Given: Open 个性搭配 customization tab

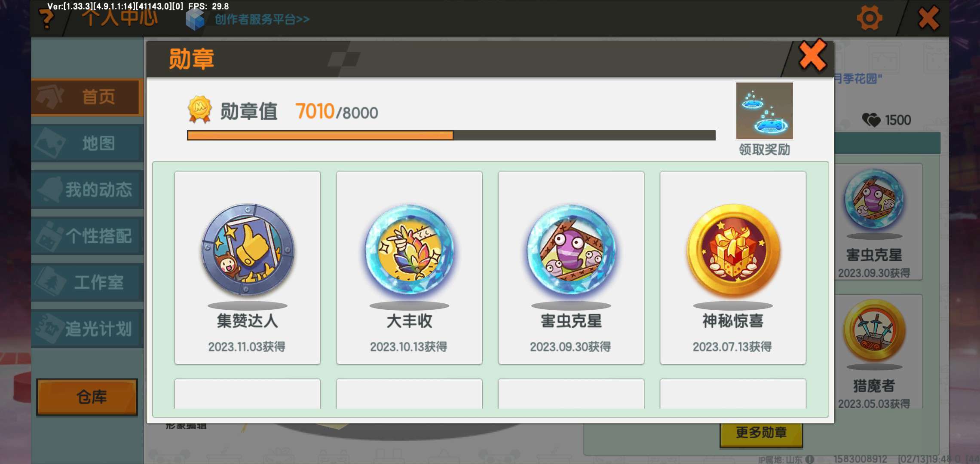Looking at the screenshot, I should click(87, 236).
